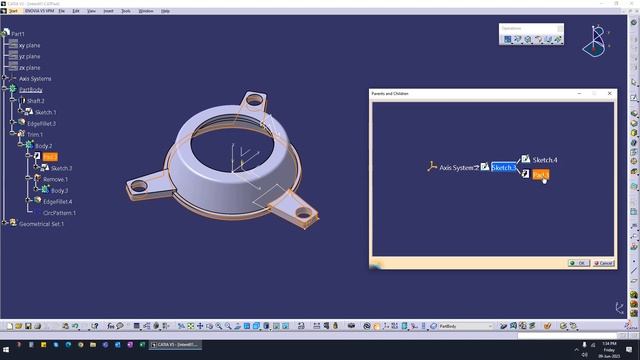The width and height of the screenshot is (640, 360).
Task: Select the xy plane in the tree
Action: (29, 45)
